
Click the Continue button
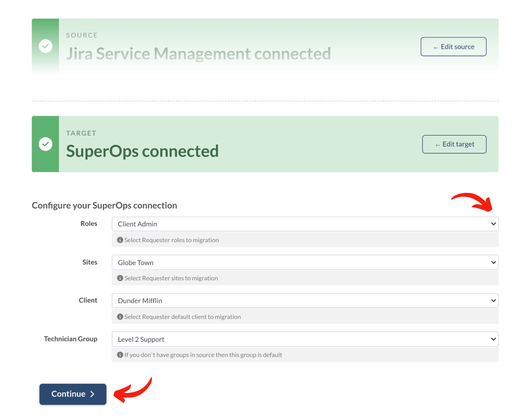[73, 394]
